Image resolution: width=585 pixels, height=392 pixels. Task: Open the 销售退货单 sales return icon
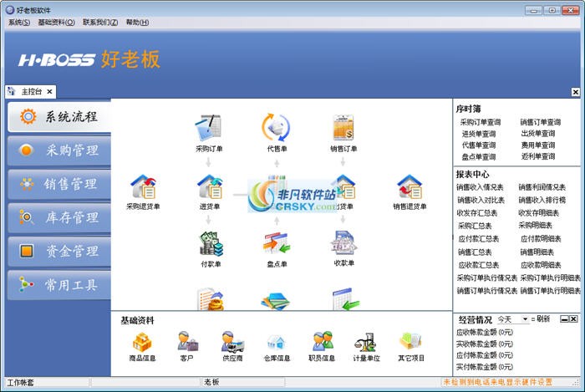409,186
